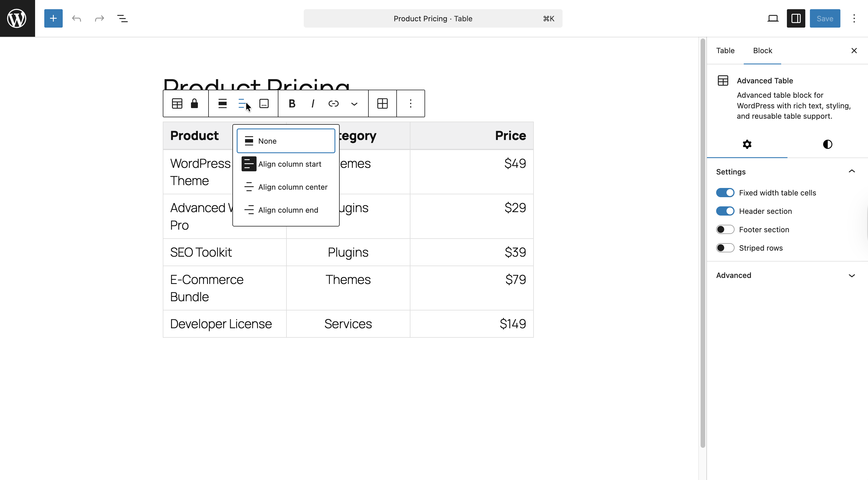Redo the last undone change
This screenshot has height=480, width=868.
(x=100, y=18)
